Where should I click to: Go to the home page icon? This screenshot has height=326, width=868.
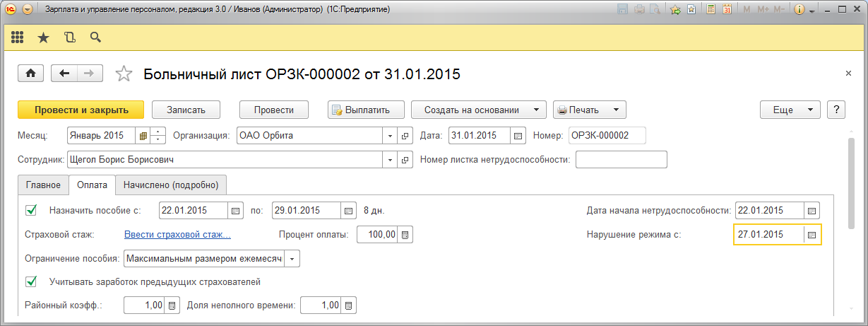click(32, 73)
